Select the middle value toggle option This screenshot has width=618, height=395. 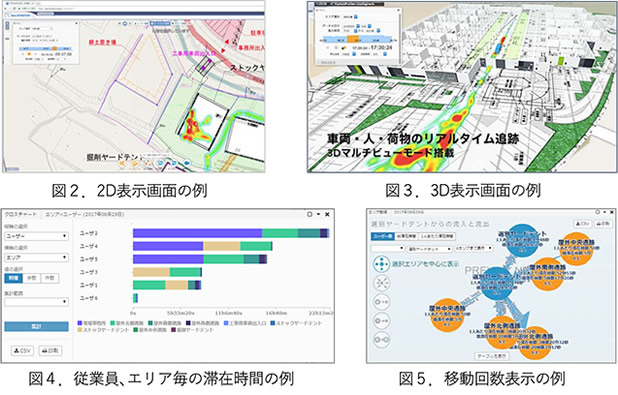coord(32,278)
